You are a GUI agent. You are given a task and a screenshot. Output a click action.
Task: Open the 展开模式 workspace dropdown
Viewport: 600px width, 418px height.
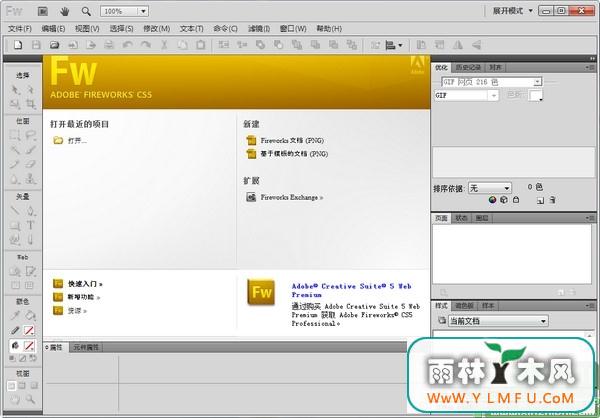512,11
